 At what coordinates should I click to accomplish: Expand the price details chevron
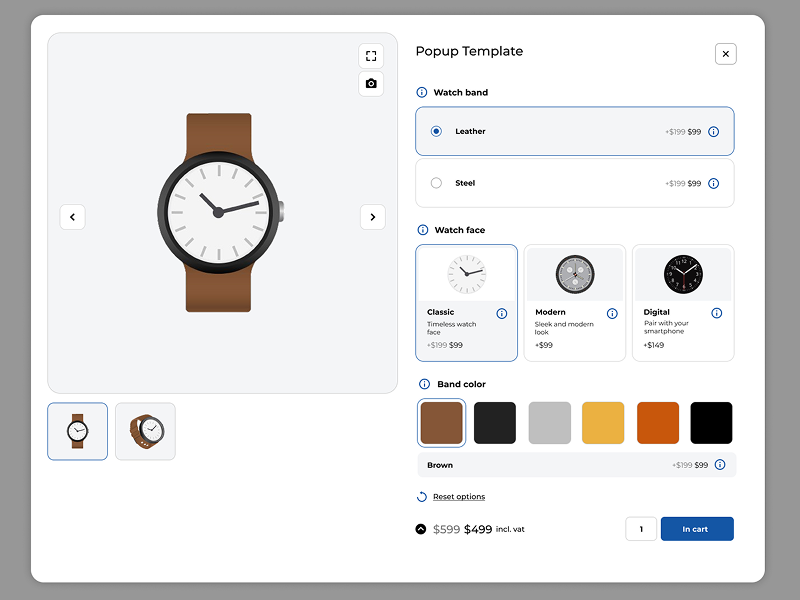pyautogui.click(x=421, y=529)
